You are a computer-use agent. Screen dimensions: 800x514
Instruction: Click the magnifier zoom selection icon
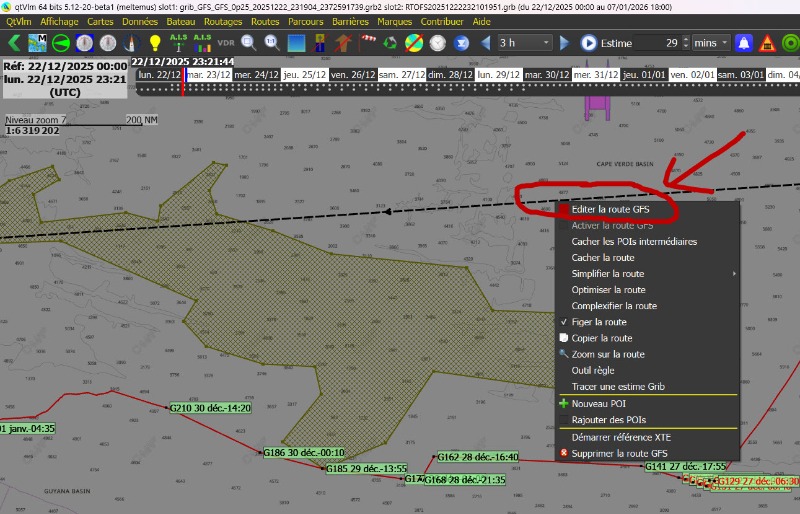point(250,43)
